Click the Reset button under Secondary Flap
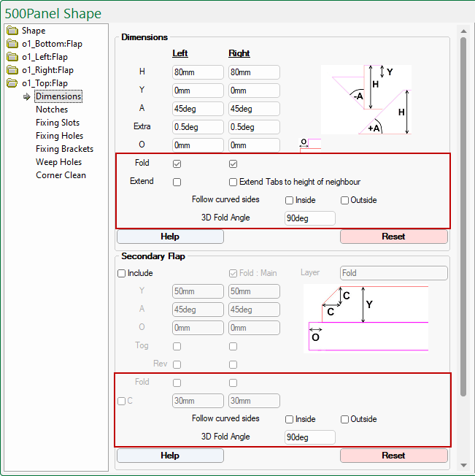 click(x=393, y=456)
